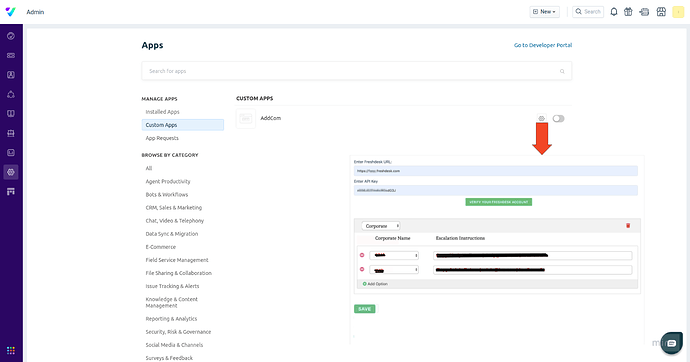The width and height of the screenshot is (690, 362).
Task: Browse Reporting & Analytics category
Action: coord(171,319)
